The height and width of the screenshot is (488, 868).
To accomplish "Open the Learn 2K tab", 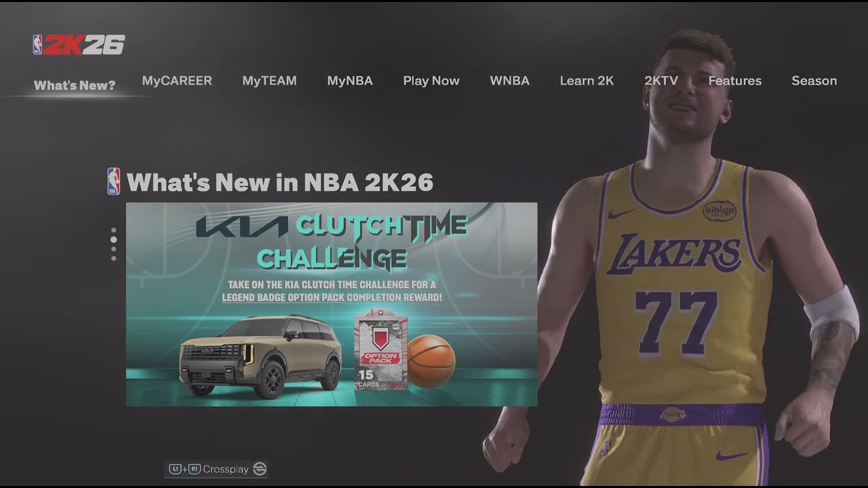I will [587, 81].
